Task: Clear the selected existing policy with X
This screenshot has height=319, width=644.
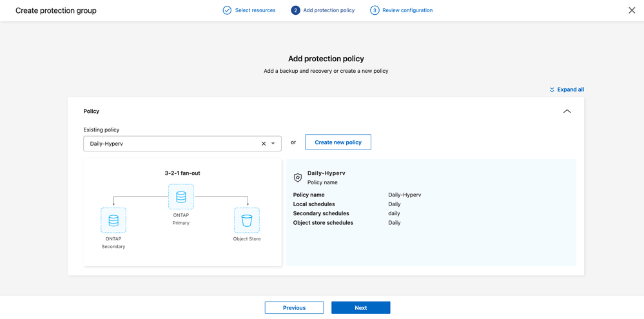Action: [264, 144]
